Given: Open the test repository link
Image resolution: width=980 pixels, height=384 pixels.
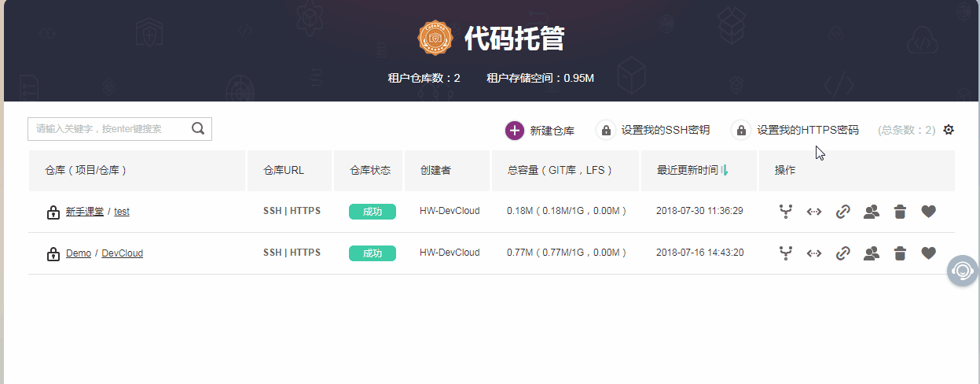Looking at the screenshot, I should point(122,212).
